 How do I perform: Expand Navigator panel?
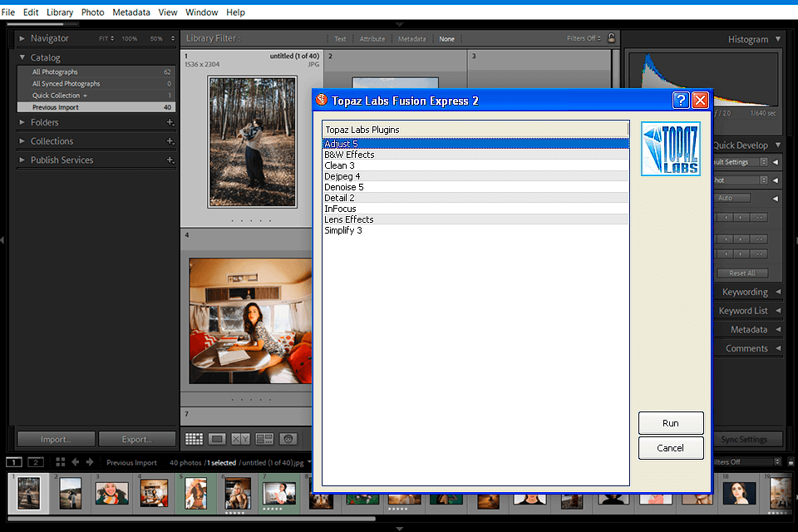(x=22, y=38)
